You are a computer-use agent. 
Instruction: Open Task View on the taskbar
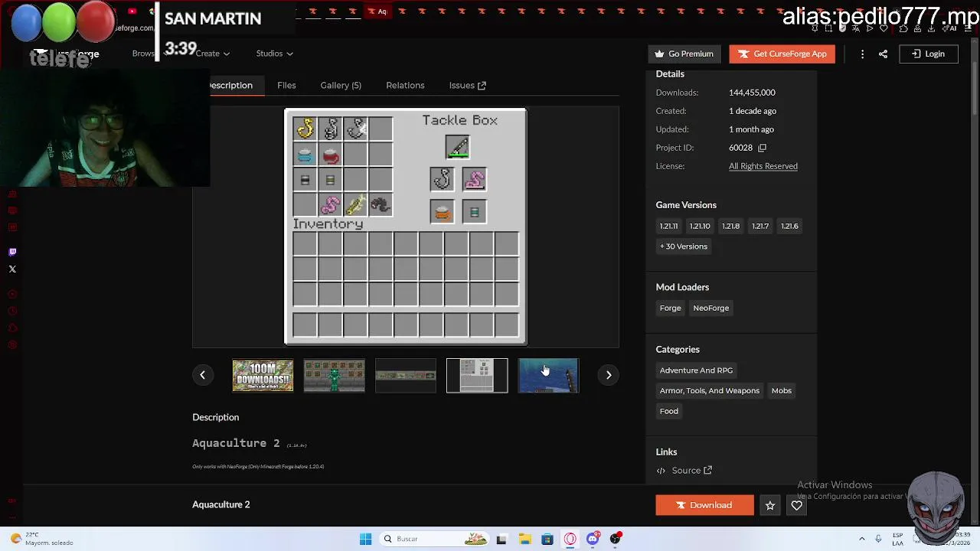pyautogui.click(x=501, y=539)
